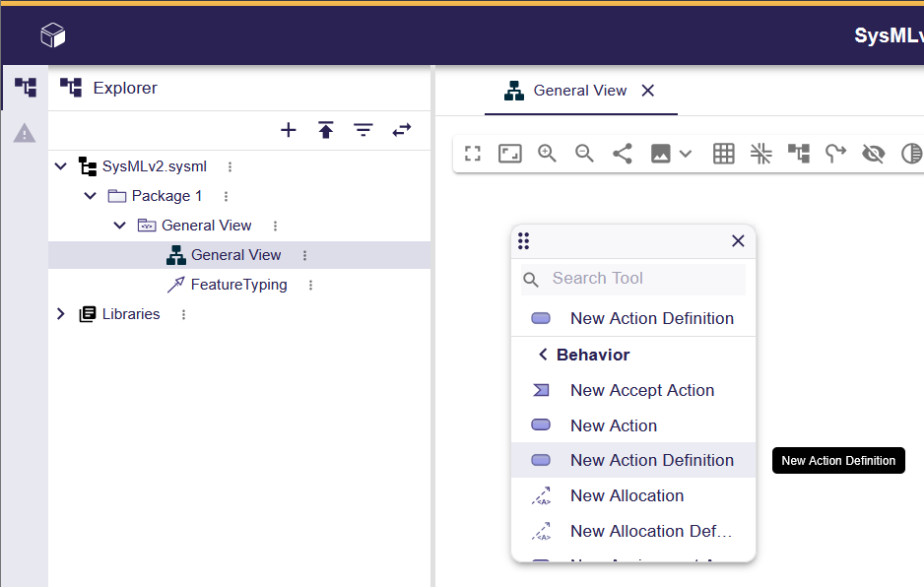The height and width of the screenshot is (587, 924).
Task: Click the zoom in magnifier icon
Action: click(547, 154)
